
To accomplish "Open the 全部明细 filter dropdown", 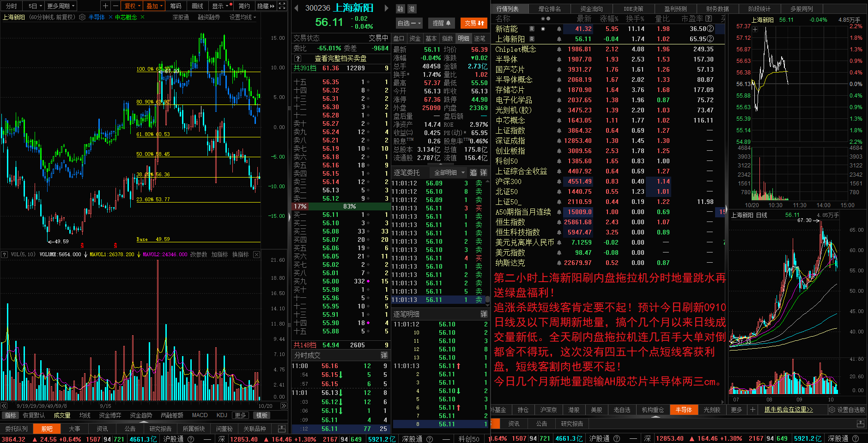I will [x=449, y=172].
